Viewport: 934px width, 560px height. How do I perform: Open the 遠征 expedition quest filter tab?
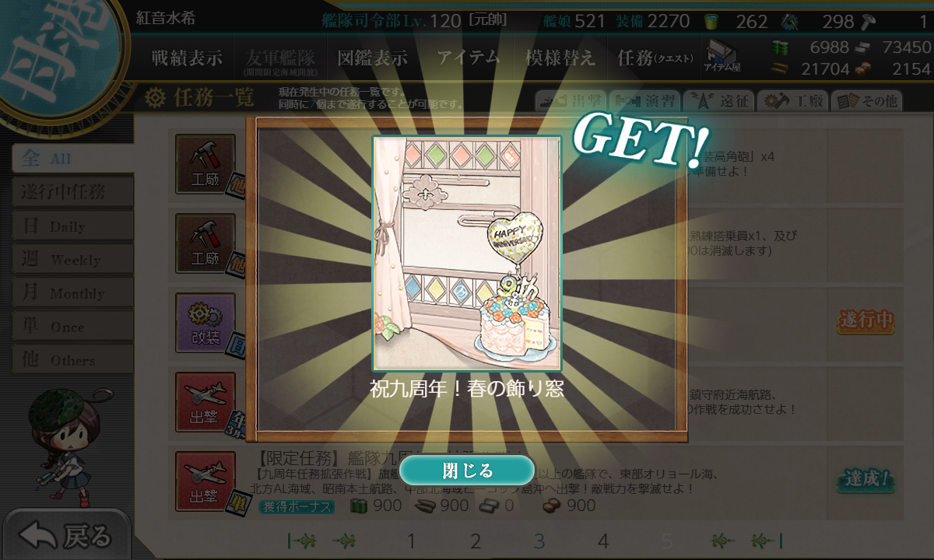[x=718, y=101]
